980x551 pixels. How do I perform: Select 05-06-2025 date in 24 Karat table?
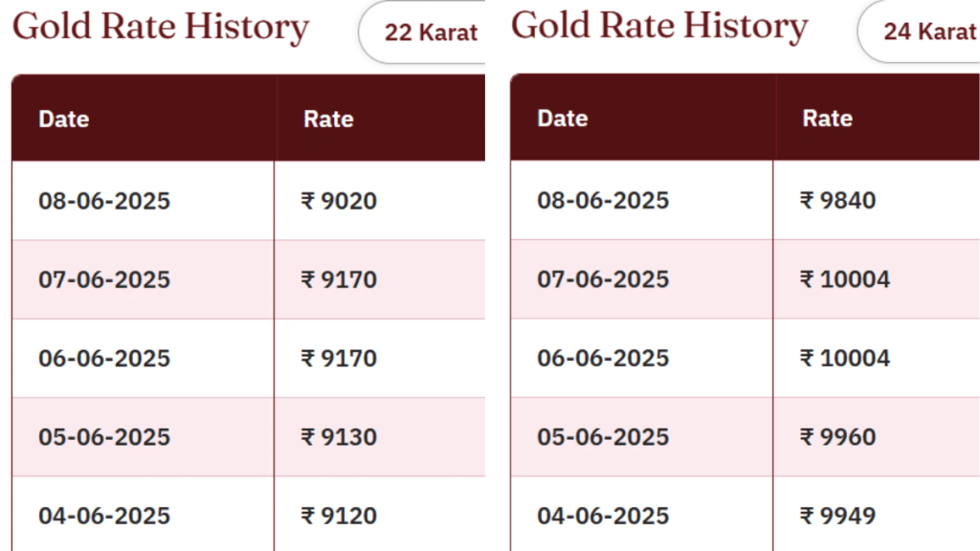(x=603, y=436)
